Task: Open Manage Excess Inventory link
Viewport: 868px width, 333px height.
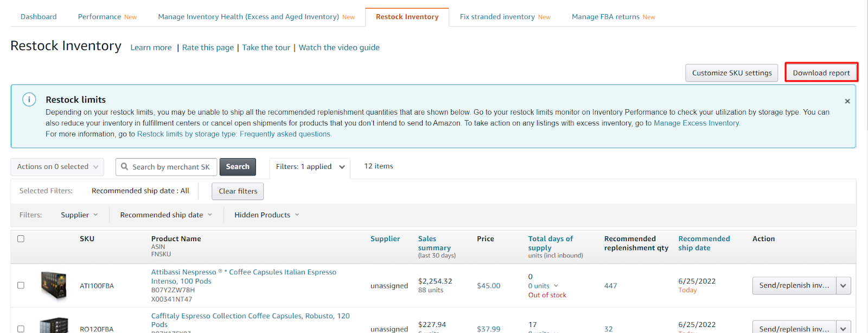Action: tap(697, 123)
